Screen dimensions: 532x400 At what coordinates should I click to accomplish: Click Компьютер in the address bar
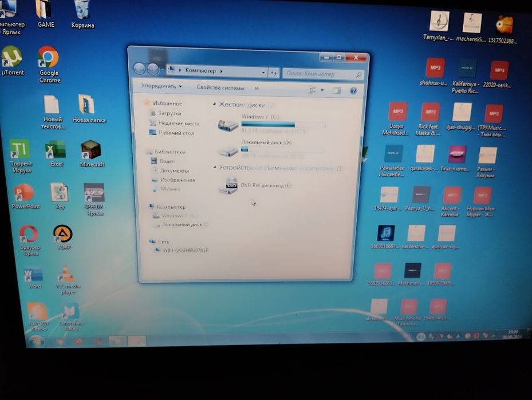[x=200, y=70]
